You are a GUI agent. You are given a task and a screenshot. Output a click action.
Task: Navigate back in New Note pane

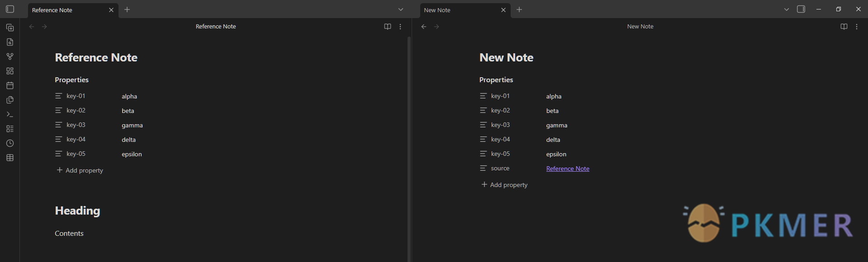(x=424, y=27)
